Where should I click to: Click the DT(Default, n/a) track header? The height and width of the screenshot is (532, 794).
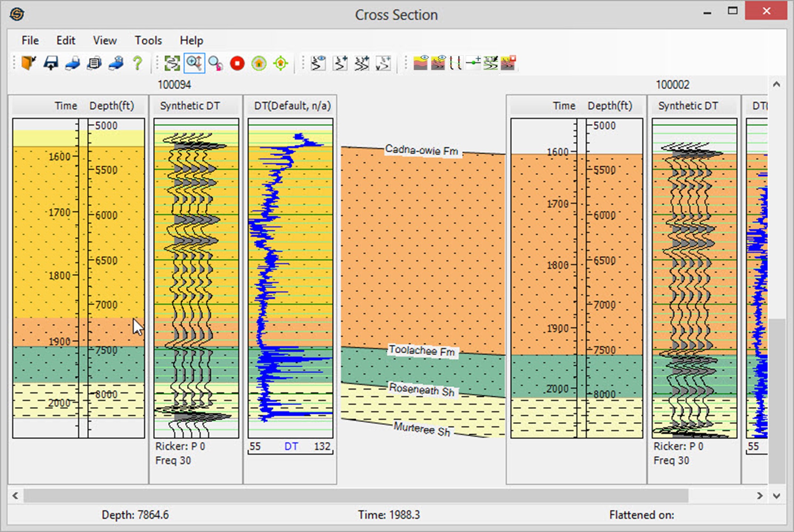pos(292,106)
